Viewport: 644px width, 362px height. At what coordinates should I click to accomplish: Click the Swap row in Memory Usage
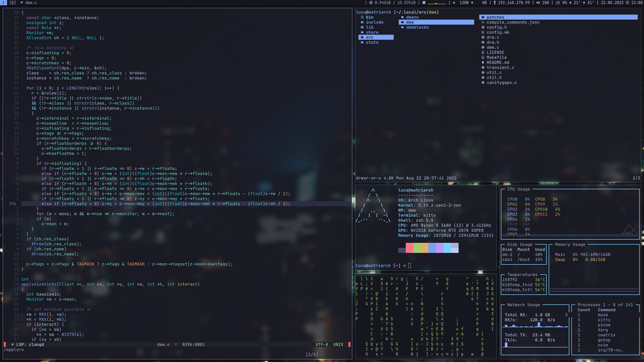pos(580,259)
